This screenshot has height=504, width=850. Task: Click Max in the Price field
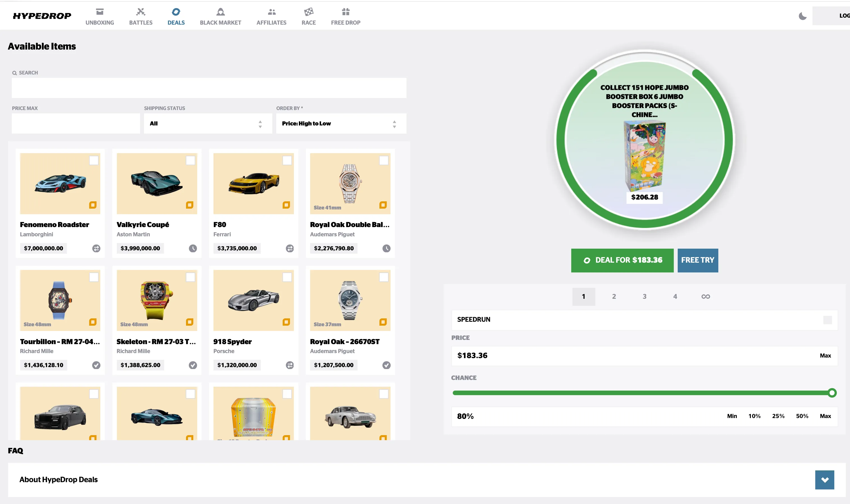825,356
